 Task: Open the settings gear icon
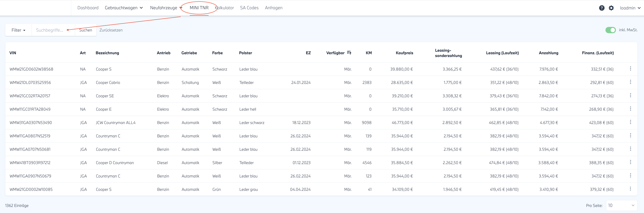point(611,8)
